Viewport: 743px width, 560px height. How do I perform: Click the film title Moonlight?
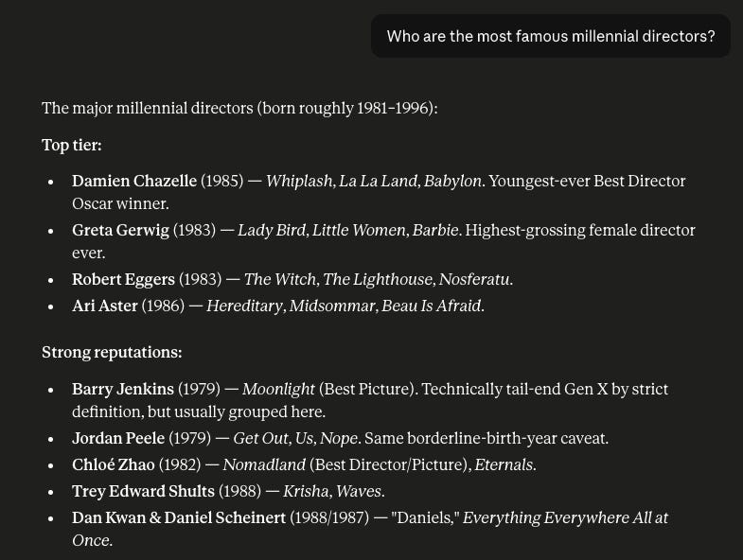278,389
